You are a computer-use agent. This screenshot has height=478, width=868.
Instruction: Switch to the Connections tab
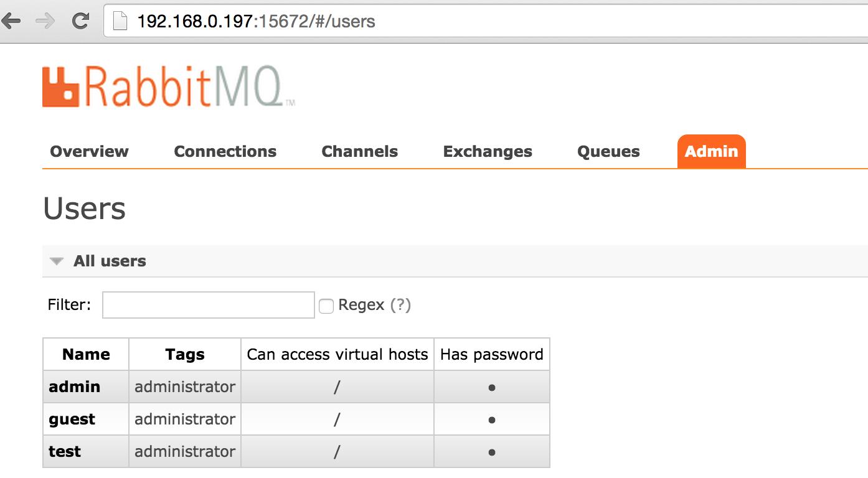coord(225,151)
